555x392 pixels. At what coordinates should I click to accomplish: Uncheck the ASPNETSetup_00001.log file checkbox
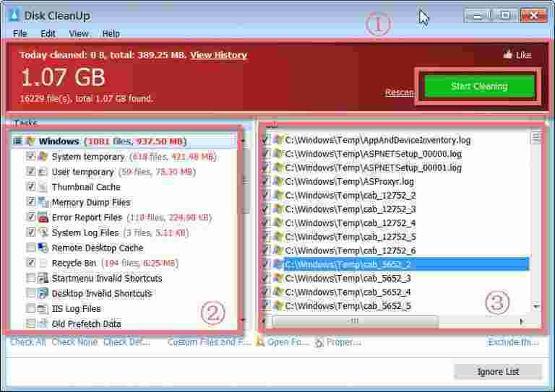point(266,167)
